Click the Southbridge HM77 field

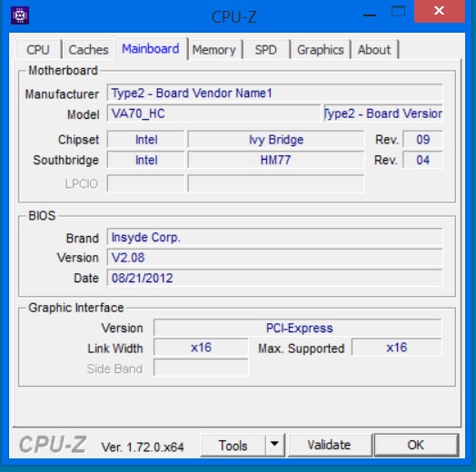[275, 160]
